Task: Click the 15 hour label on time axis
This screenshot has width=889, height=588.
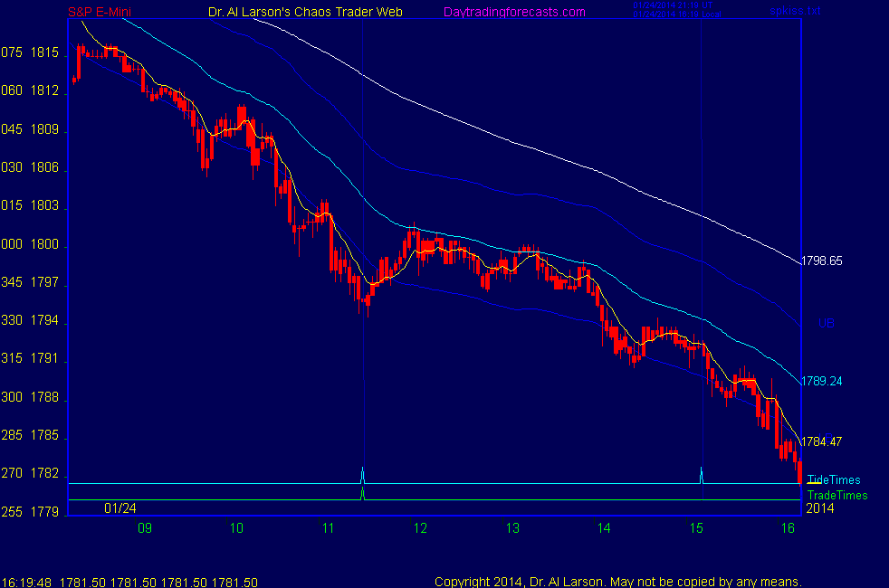Action: pos(696,528)
